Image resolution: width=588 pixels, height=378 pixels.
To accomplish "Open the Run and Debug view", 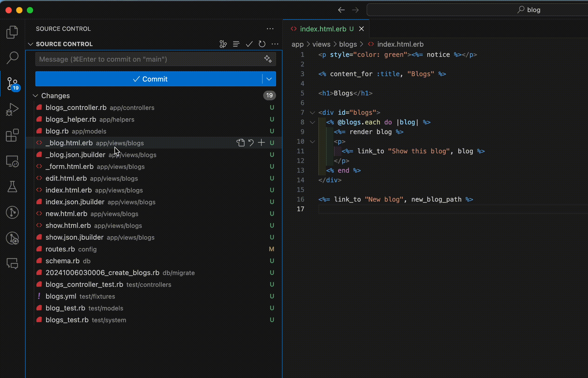I will (x=12, y=109).
